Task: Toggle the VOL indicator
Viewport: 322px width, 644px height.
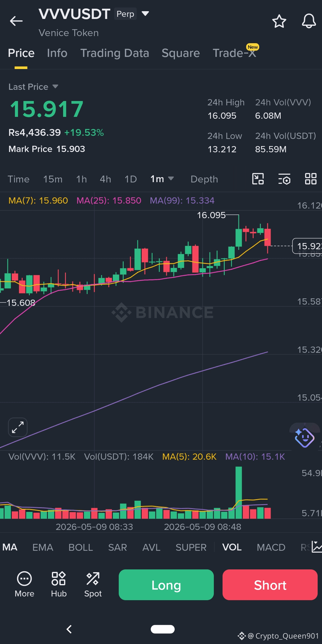Action: [x=232, y=547]
